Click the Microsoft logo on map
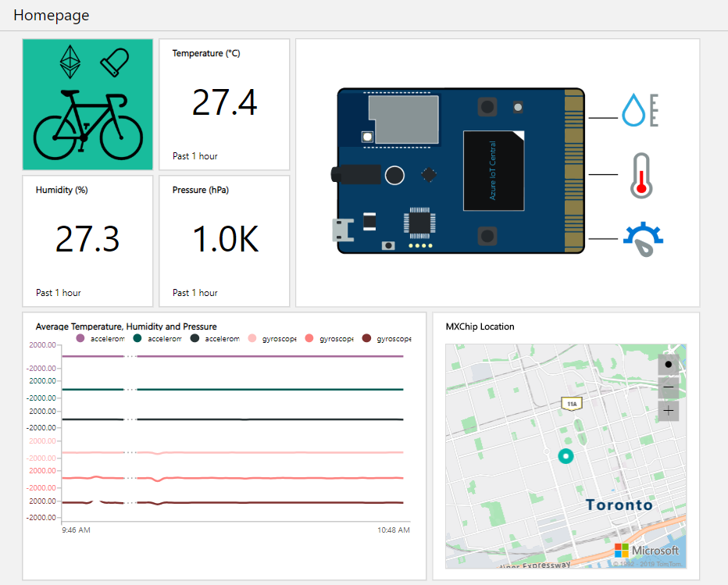Viewport: 728px width, 585px height. click(x=647, y=550)
